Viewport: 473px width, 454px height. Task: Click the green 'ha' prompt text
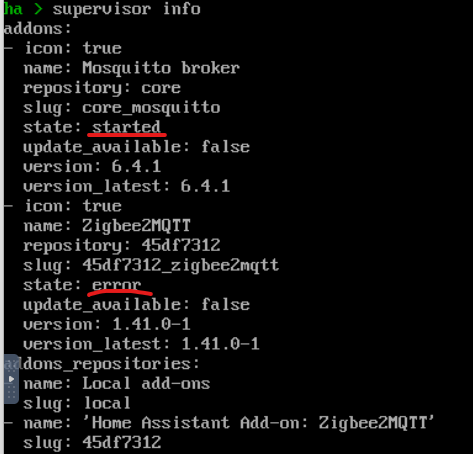(x=13, y=9)
